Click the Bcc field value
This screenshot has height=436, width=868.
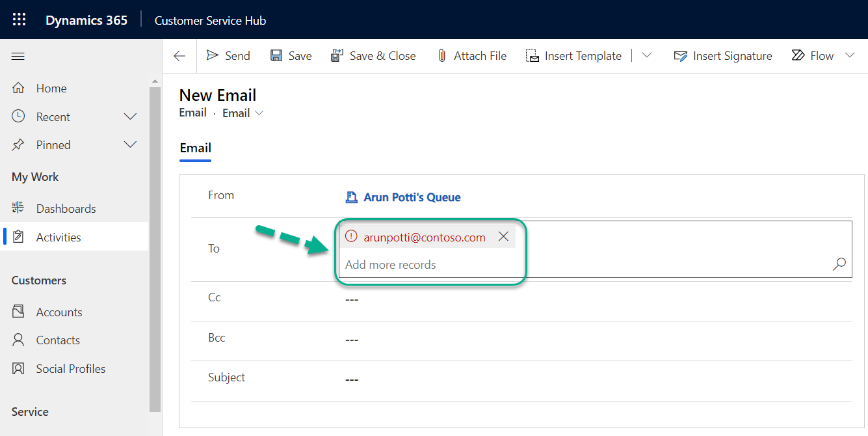[352, 340]
